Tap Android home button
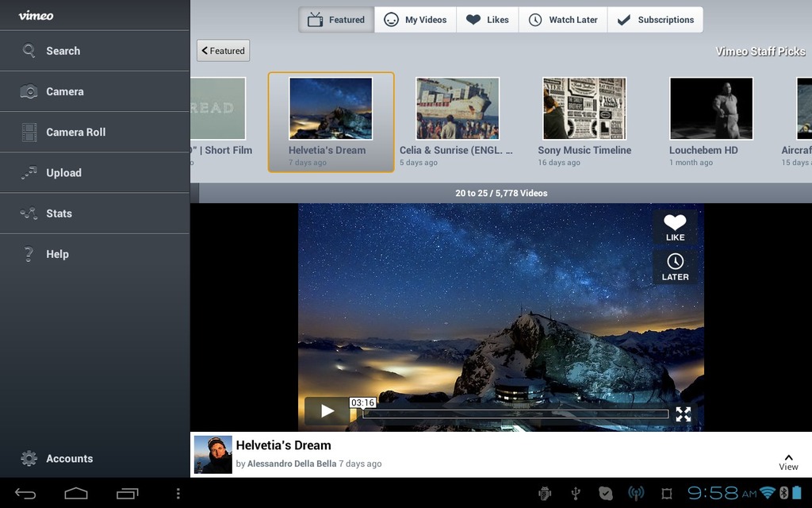812x508 pixels. coord(76,494)
